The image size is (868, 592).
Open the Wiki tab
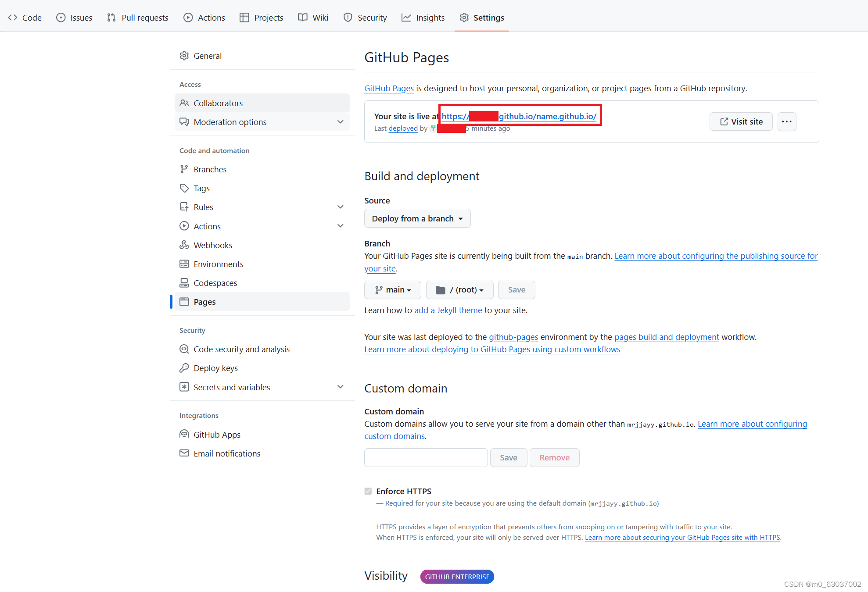(313, 18)
